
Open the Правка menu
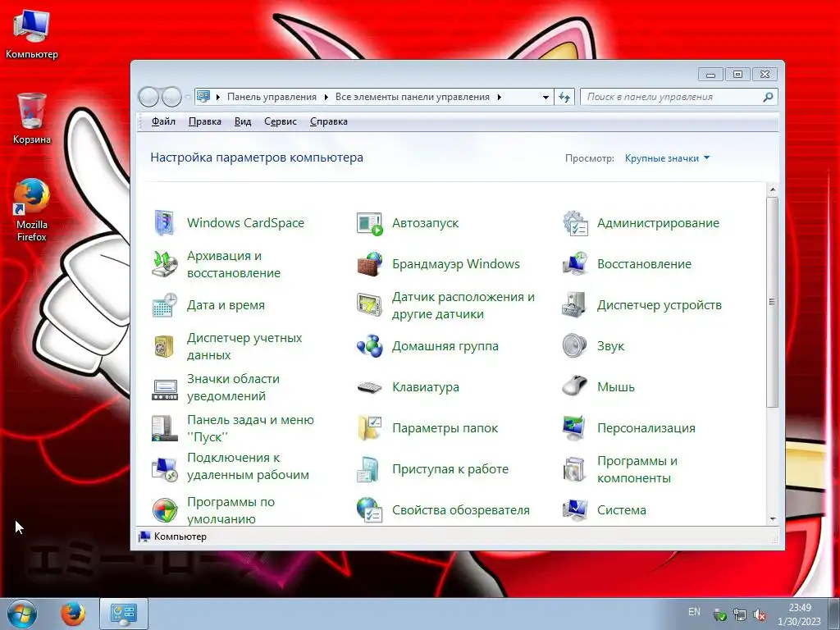tap(204, 121)
